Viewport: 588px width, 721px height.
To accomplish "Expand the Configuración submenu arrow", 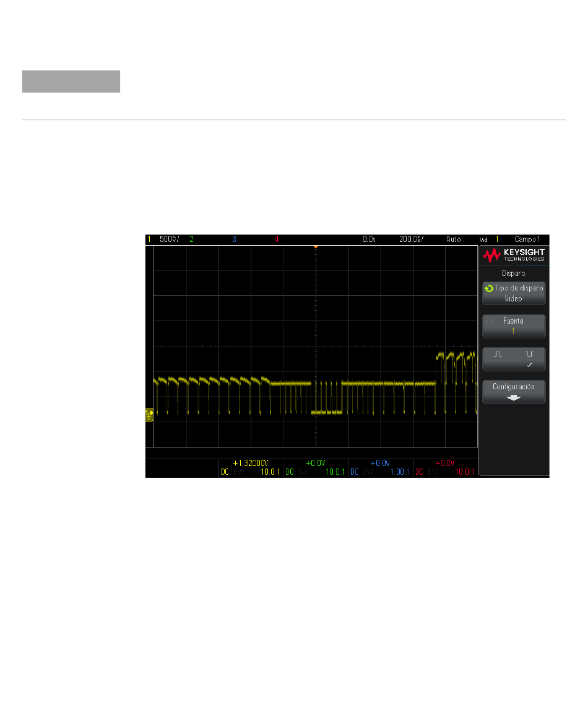I will coord(514,398).
